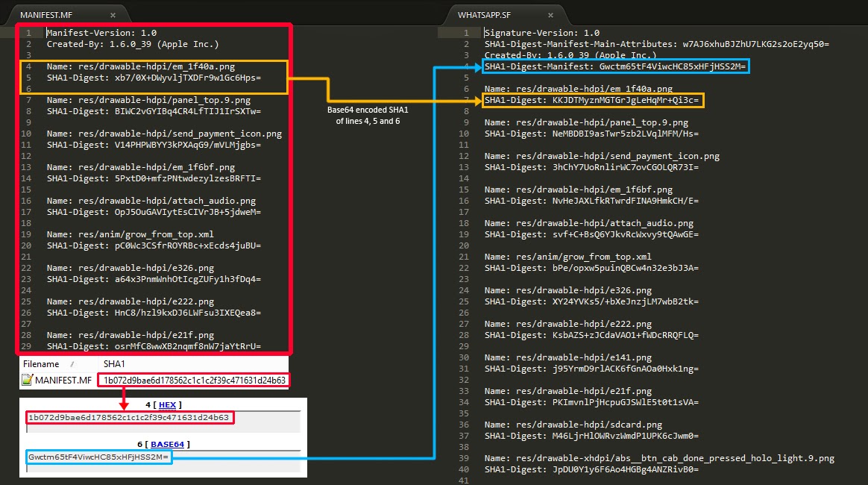Sort by the SHA1 column header

click(114, 364)
